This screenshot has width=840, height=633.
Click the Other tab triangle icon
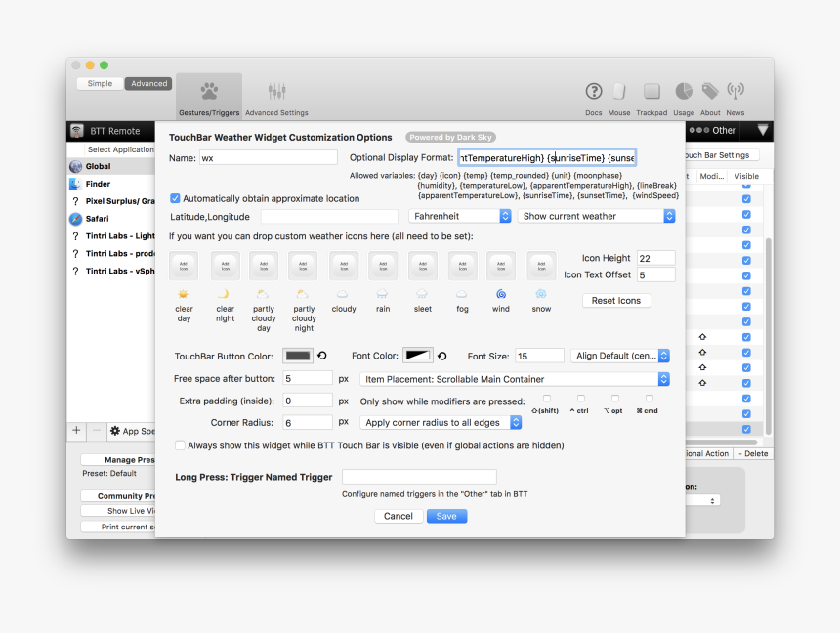coord(762,130)
